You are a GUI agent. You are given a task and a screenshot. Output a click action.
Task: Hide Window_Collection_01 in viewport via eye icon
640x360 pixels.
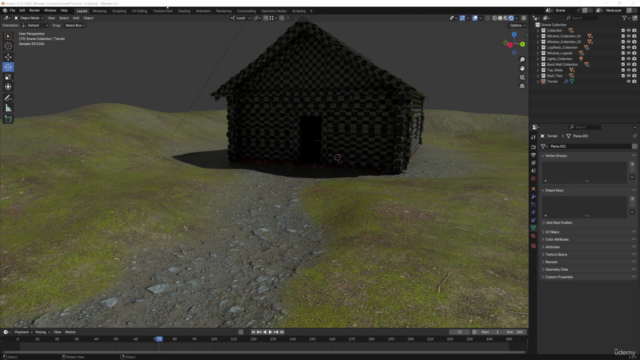point(629,36)
